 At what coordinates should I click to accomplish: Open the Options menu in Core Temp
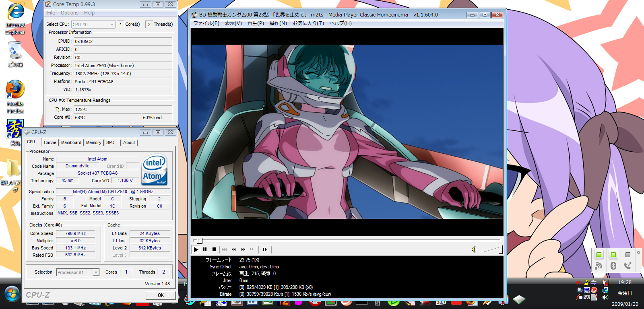pos(70,13)
